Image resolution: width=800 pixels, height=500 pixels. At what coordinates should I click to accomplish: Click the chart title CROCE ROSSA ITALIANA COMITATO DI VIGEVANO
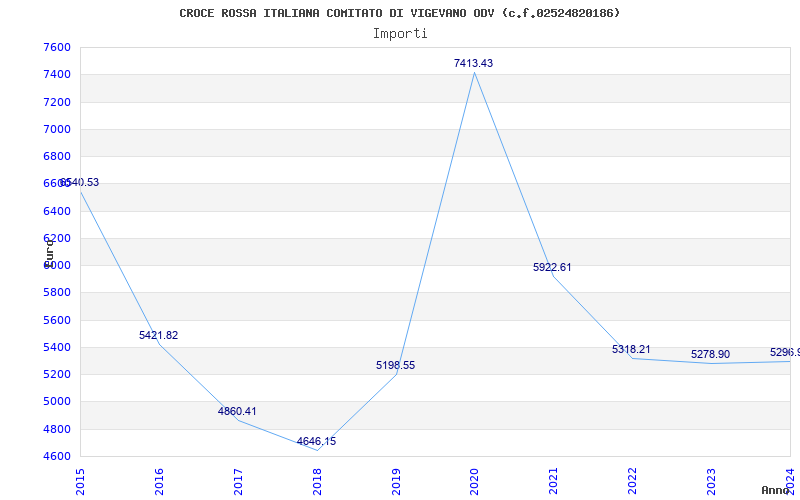(400, 13)
